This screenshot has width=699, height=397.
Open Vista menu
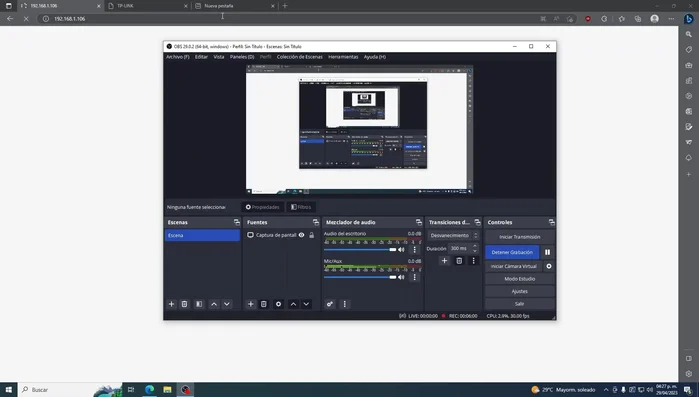tap(218, 57)
